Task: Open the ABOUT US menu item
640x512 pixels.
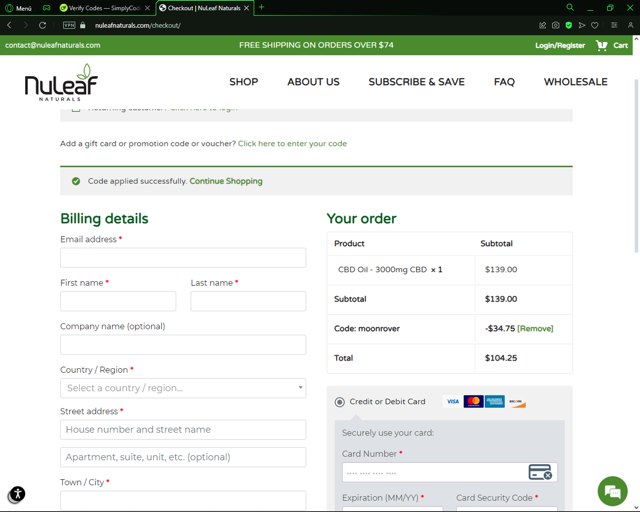Action: pyautogui.click(x=313, y=82)
